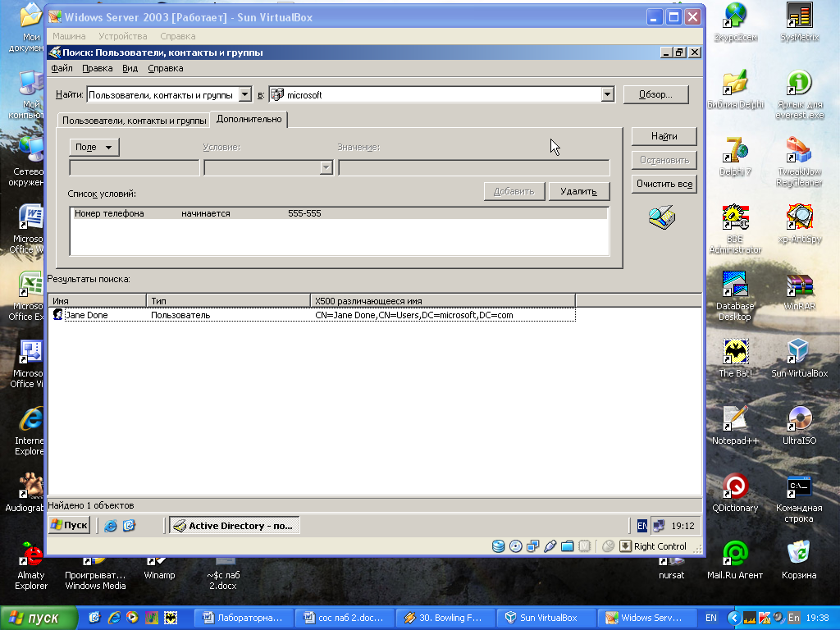Open Корзина recycle bin

799,559
